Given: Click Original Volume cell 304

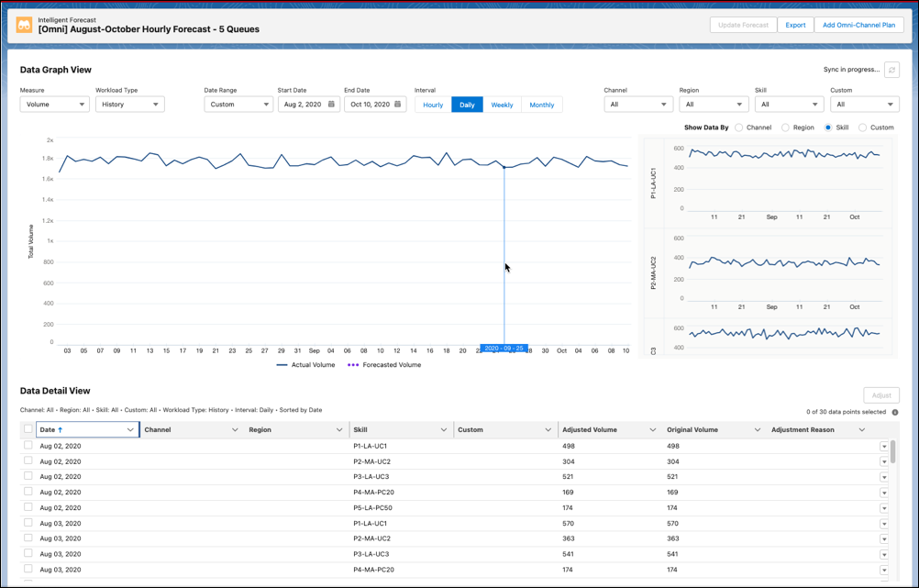Looking at the screenshot, I should click(x=673, y=461).
